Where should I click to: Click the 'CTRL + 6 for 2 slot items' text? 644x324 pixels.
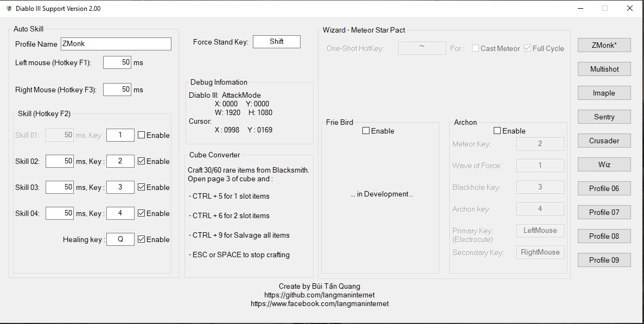[229, 215]
